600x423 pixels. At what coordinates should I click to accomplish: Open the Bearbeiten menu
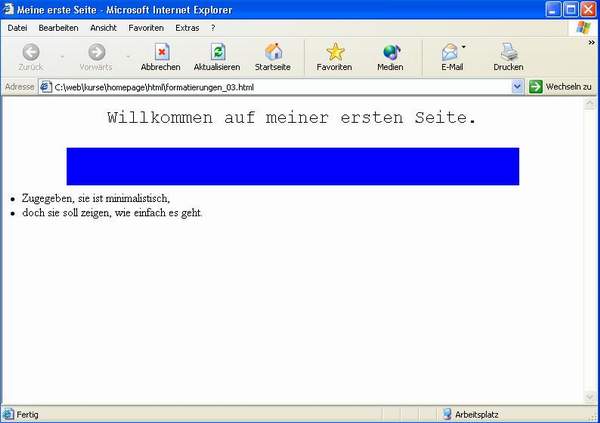(x=58, y=28)
